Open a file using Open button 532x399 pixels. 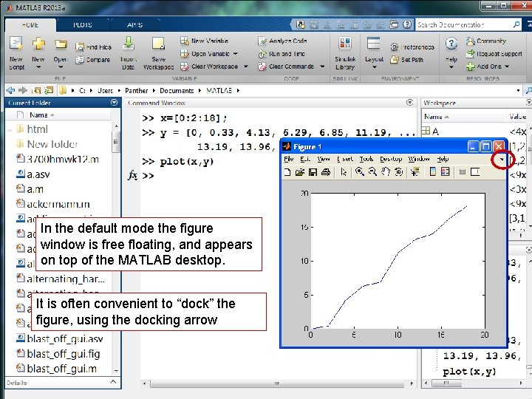[61, 53]
